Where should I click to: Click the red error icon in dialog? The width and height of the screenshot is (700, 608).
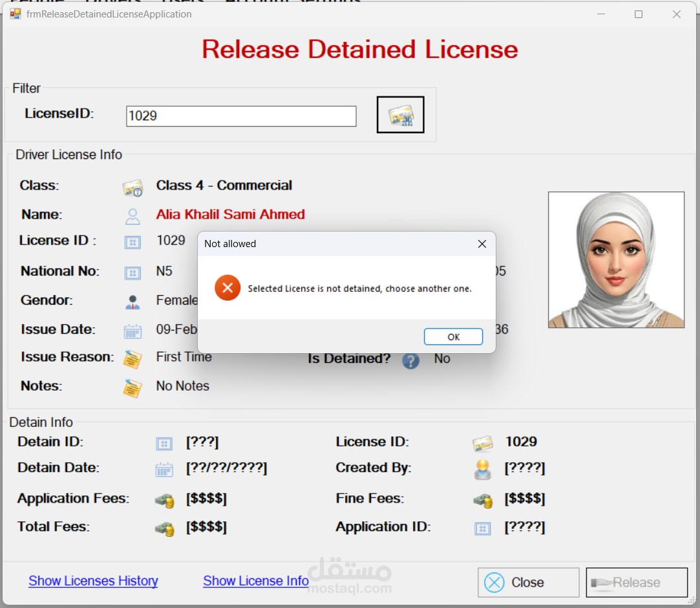click(x=228, y=288)
